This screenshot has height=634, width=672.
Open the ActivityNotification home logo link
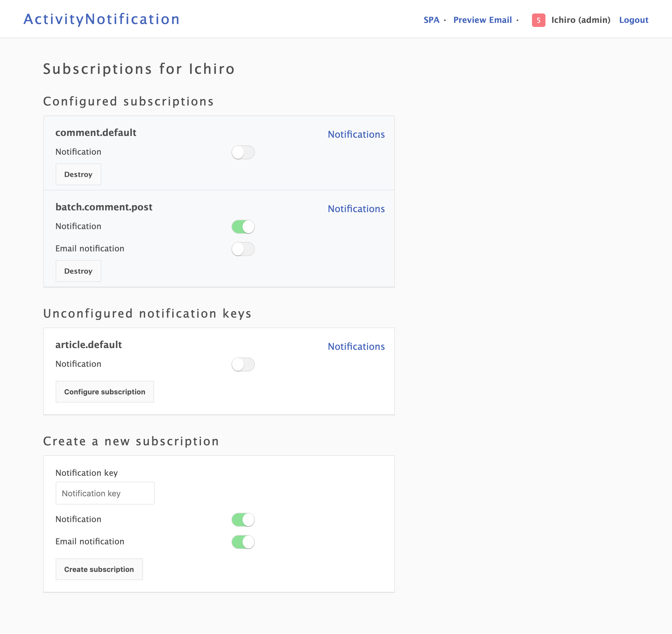tap(101, 19)
